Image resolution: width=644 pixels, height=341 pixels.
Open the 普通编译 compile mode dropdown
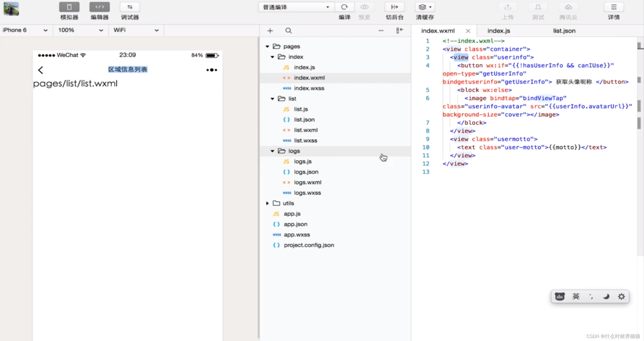(296, 7)
